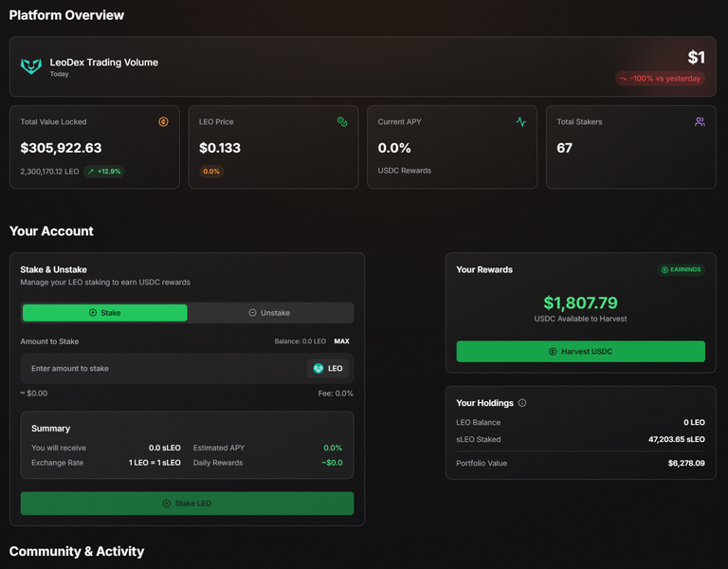Click the $0.133 LEO price value
Screen dimensions: 728x569
click(220, 148)
